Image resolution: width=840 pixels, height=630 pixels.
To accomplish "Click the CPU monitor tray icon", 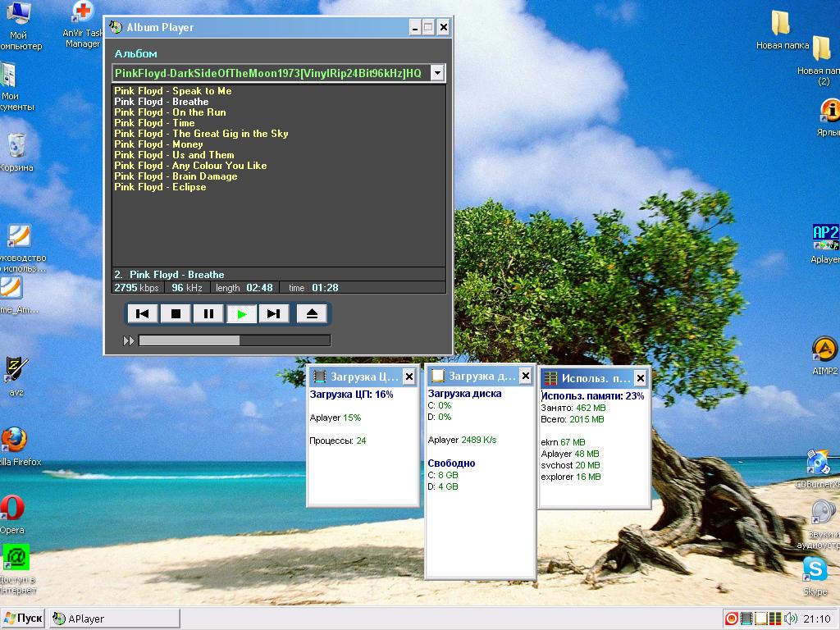I will point(746,619).
